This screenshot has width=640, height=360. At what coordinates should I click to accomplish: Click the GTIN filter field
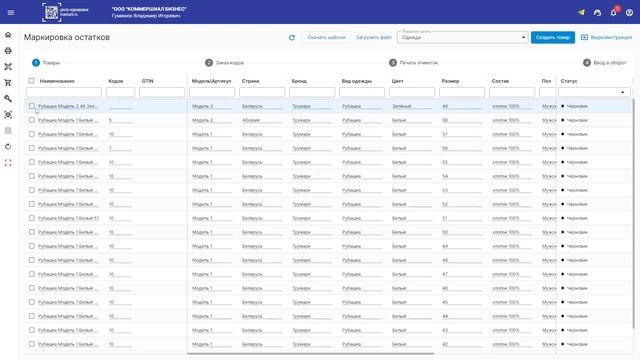click(162, 92)
